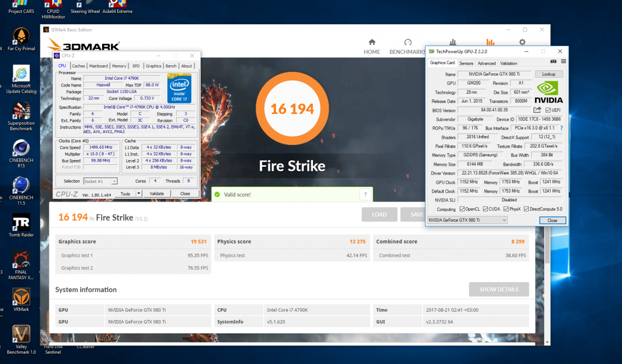622x364 pixels.
Task: Toggle the OpenCL checkbox in GPU-Z
Action: point(462,209)
